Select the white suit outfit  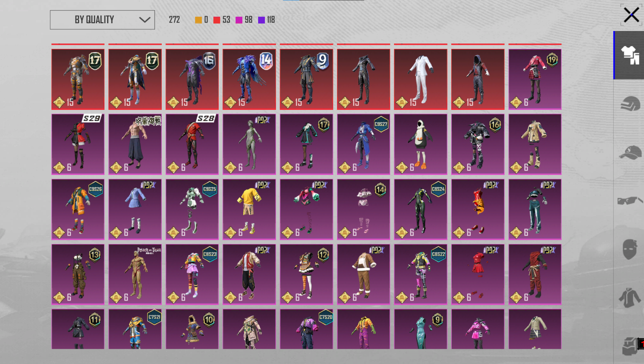(x=421, y=79)
